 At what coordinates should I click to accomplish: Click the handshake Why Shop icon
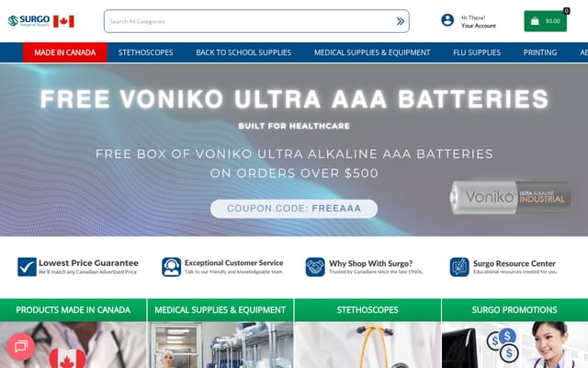click(315, 267)
